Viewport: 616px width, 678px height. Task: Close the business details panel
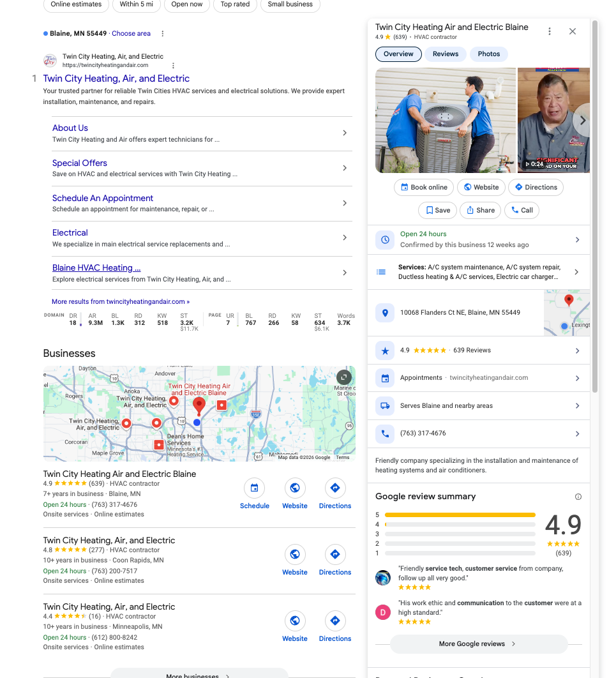pyautogui.click(x=573, y=31)
